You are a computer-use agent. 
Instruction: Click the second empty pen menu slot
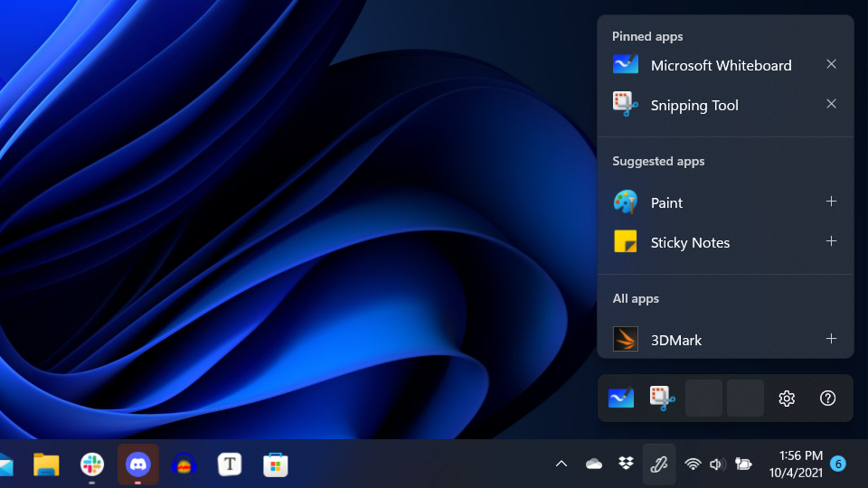click(x=745, y=398)
